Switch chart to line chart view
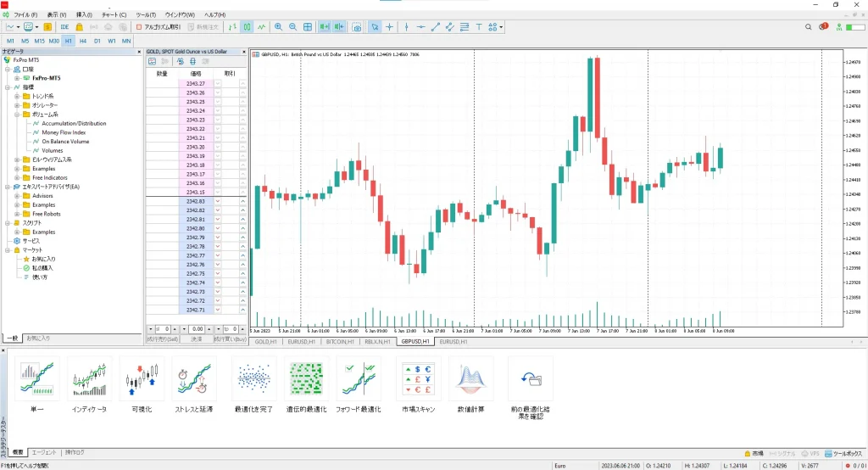This screenshot has height=470, width=868. [261, 26]
